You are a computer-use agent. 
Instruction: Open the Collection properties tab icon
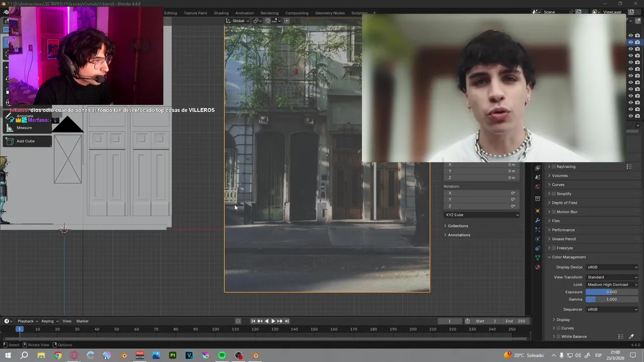pyautogui.click(x=537, y=199)
